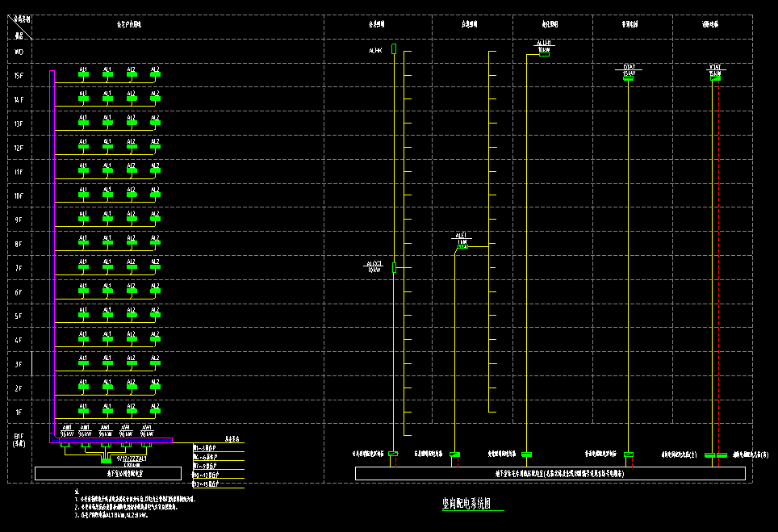Click note line 3 about AL1 and AL2 power
Image resolution: width=778 pixels, height=532 pixels.
click(111, 515)
